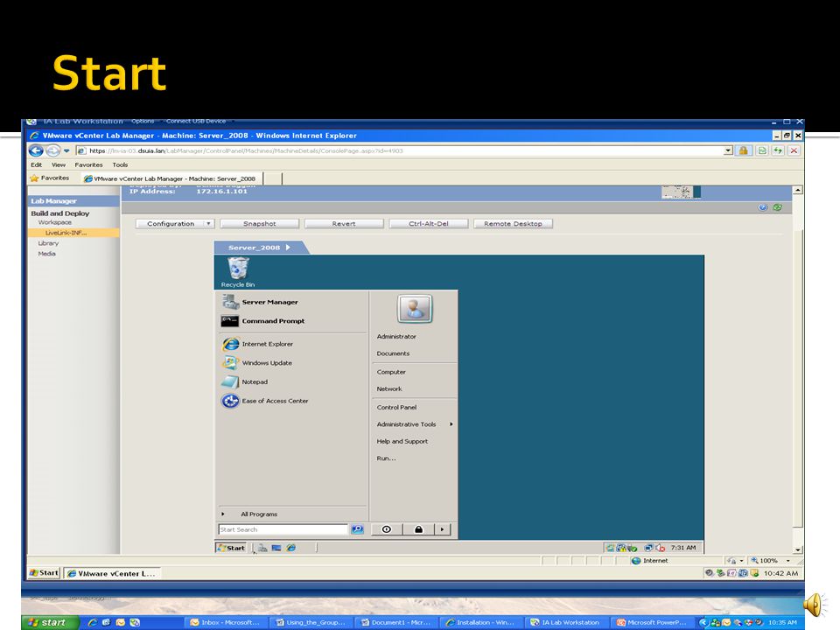
Task: Open Control Panel from the Start menu
Action: [x=396, y=407]
